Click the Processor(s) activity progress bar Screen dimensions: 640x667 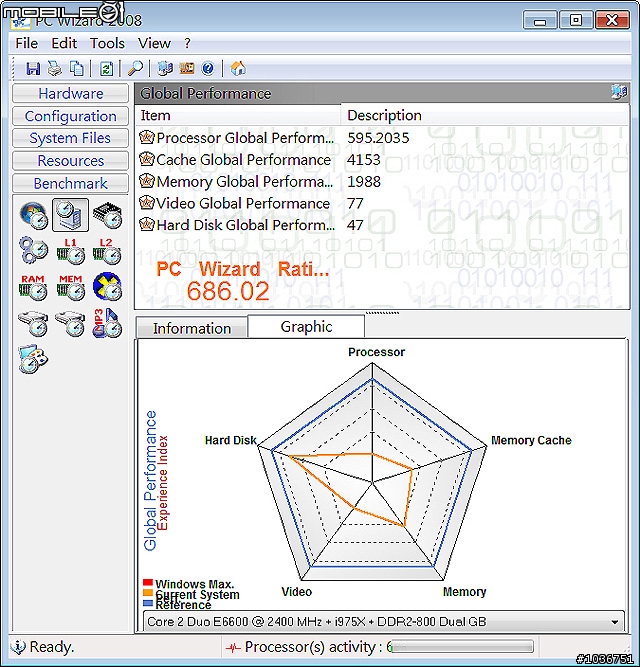(462, 647)
